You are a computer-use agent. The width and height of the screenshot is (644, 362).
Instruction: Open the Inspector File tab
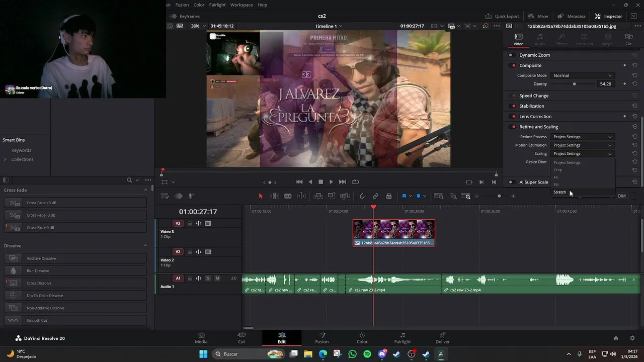pyautogui.click(x=628, y=39)
